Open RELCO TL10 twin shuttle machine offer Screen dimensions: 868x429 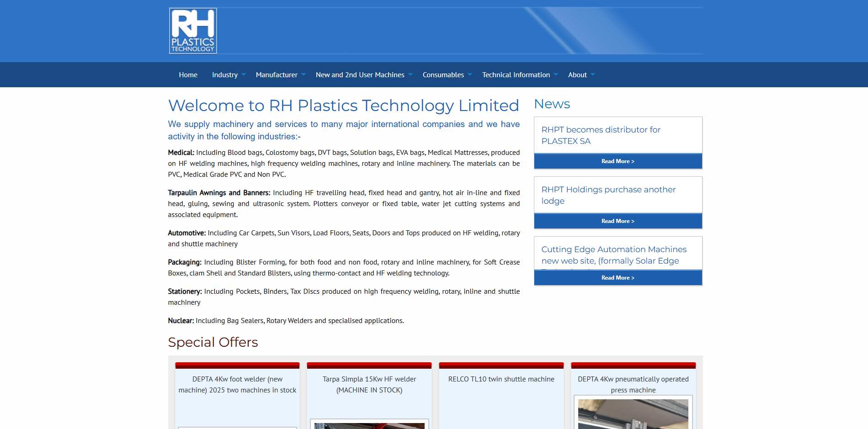[x=501, y=379]
